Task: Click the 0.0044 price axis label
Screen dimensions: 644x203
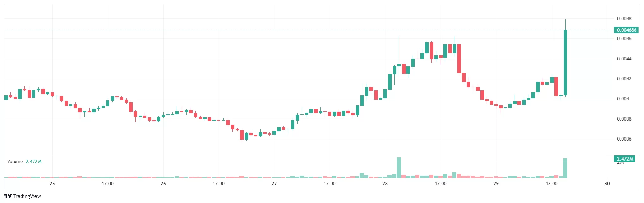Action: 624,59
